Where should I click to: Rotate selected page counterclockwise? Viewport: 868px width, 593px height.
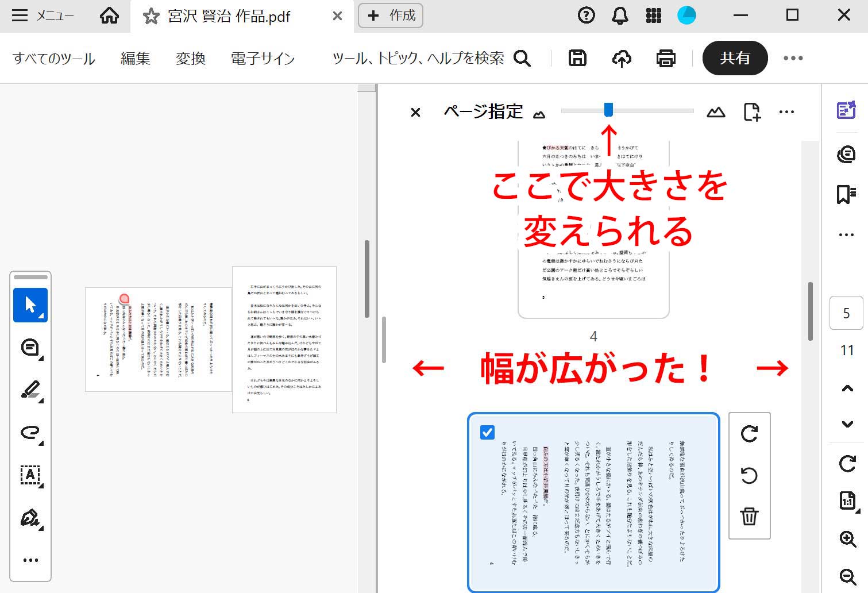749,475
